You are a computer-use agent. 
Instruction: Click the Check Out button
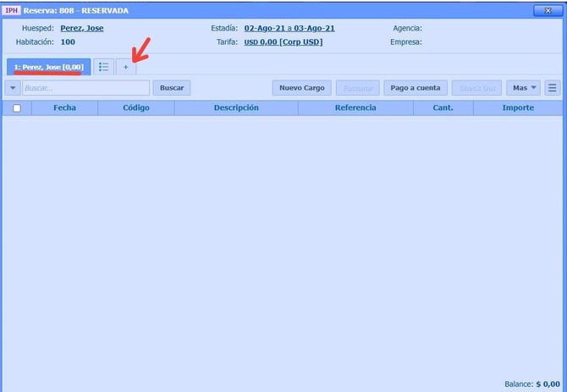(476, 88)
